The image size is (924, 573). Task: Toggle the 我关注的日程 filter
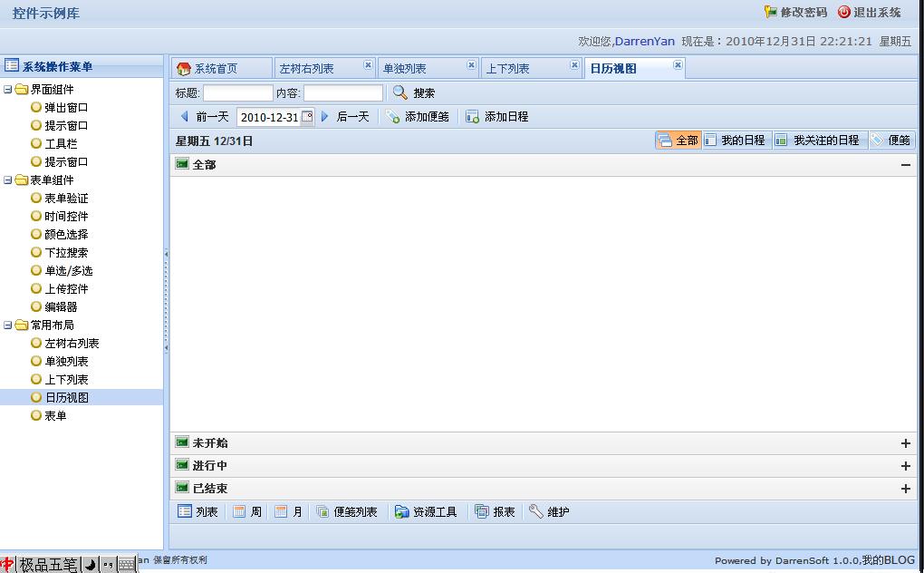tap(818, 141)
